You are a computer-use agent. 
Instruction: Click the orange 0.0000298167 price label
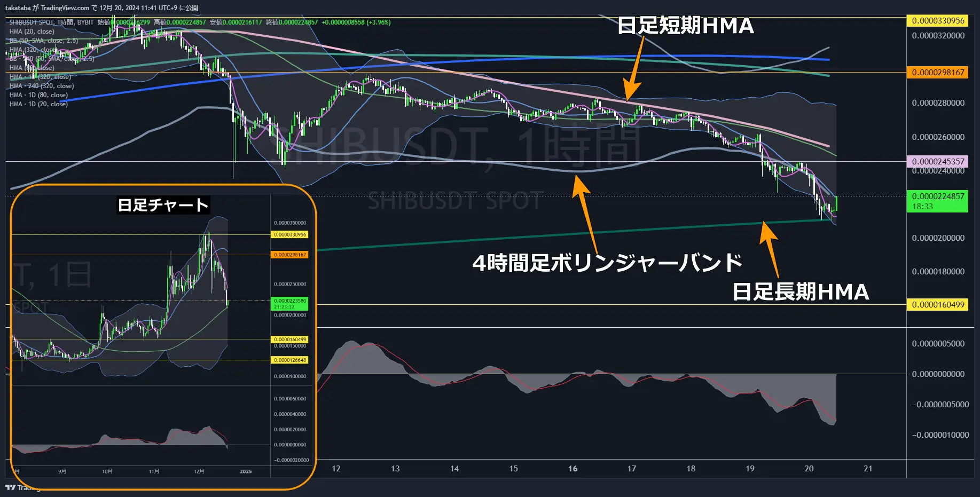pos(937,73)
